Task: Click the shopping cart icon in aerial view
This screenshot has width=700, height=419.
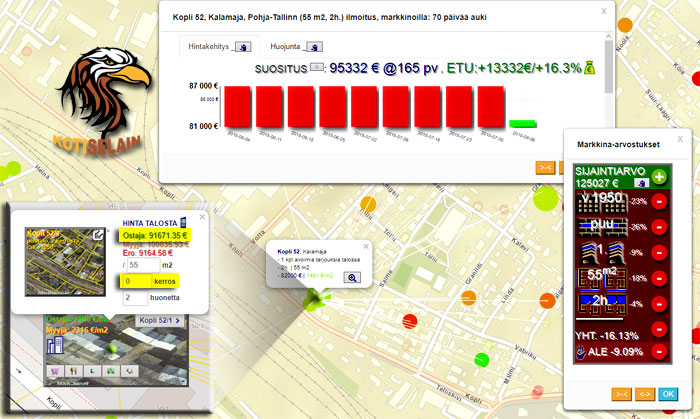Action: click(55, 371)
